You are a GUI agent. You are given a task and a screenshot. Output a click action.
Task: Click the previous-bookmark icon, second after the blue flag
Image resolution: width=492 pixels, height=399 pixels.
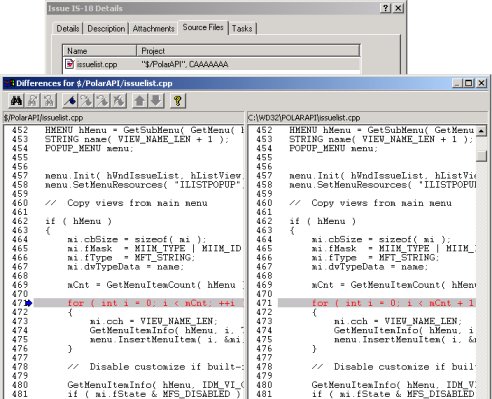point(103,101)
